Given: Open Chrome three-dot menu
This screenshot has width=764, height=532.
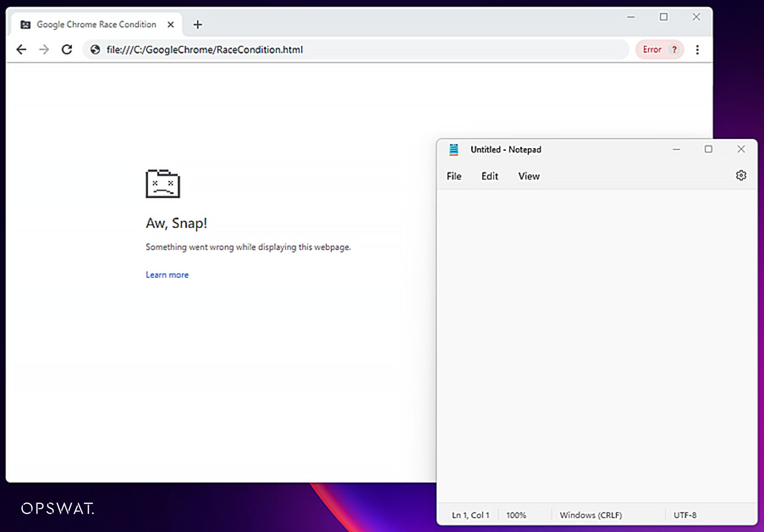Looking at the screenshot, I should pos(697,50).
